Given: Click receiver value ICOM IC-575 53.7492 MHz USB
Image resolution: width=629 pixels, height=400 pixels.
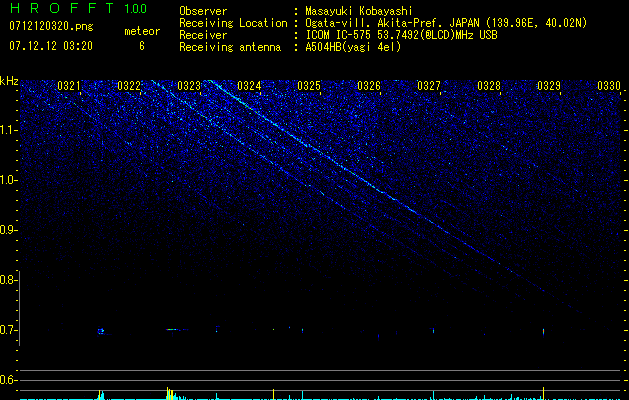Looking at the screenshot, I should (x=401, y=35).
